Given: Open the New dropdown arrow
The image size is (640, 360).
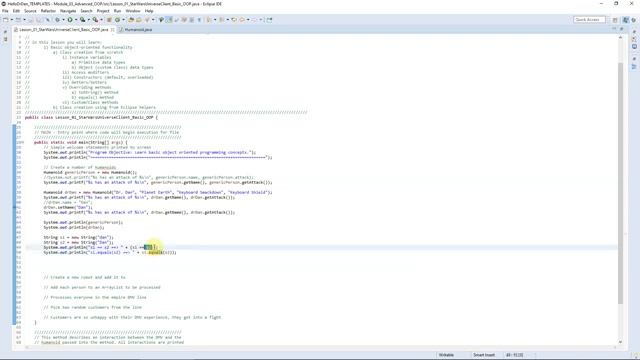Looking at the screenshot, I should click(11, 20).
